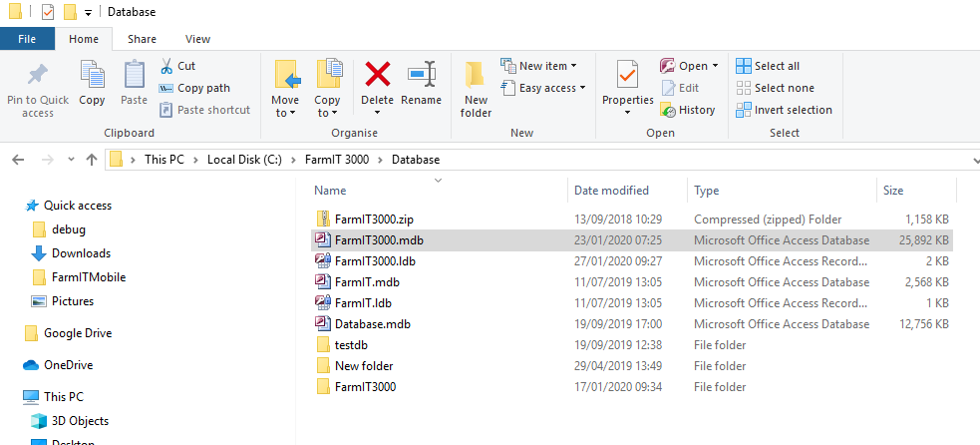This screenshot has width=980, height=445.
Task: Open the Copy to dropdown
Action: (327, 90)
